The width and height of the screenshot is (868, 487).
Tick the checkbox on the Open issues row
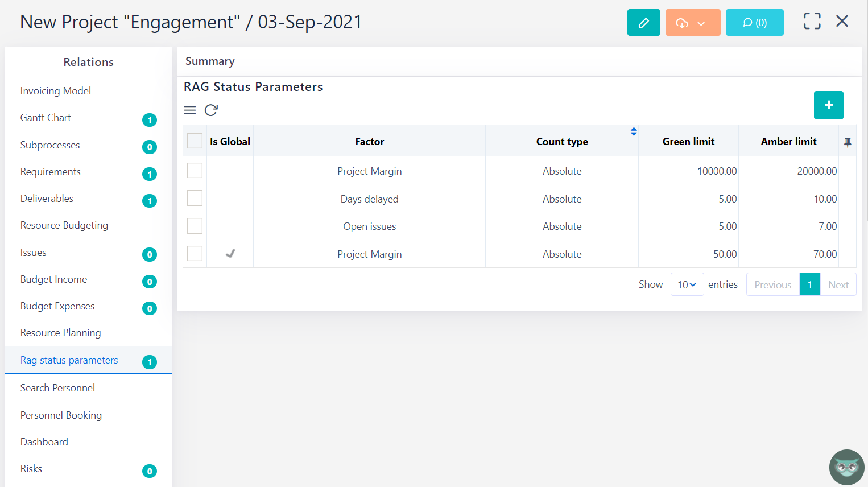click(195, 226)
